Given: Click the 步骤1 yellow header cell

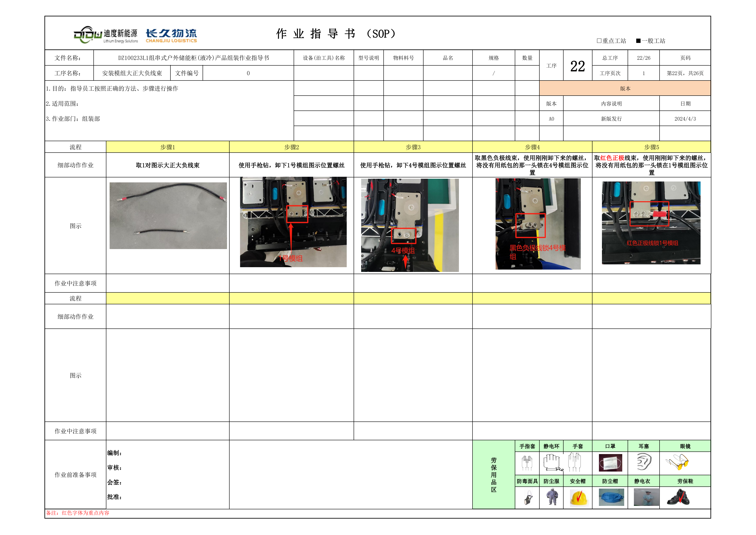Looking at the screenshot, I should tap(167, 147).
